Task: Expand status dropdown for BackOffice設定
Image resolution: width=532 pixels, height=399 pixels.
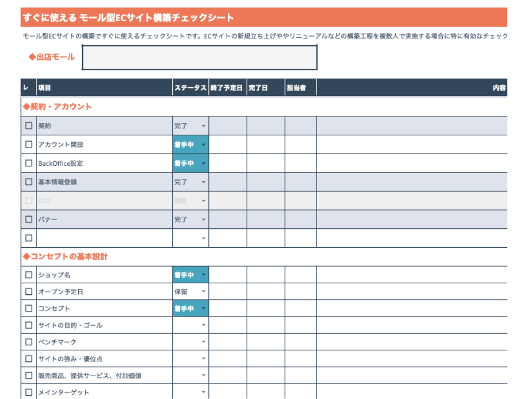Action: [x=203, y=163]
